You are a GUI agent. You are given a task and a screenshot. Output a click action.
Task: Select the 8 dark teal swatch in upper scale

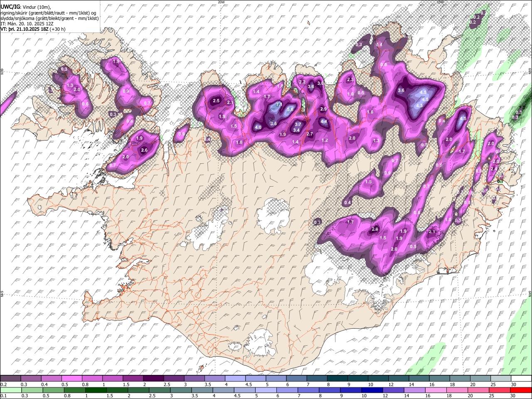point(337,378)
